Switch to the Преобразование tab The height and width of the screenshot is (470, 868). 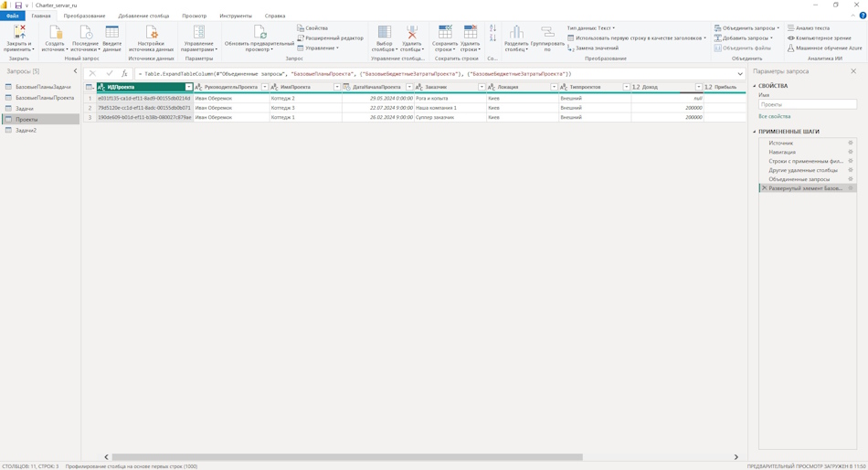coord(84,16)
